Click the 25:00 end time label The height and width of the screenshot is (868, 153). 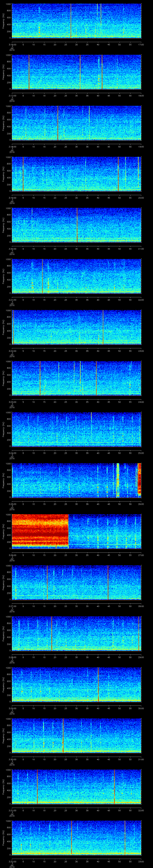(141, 453)
